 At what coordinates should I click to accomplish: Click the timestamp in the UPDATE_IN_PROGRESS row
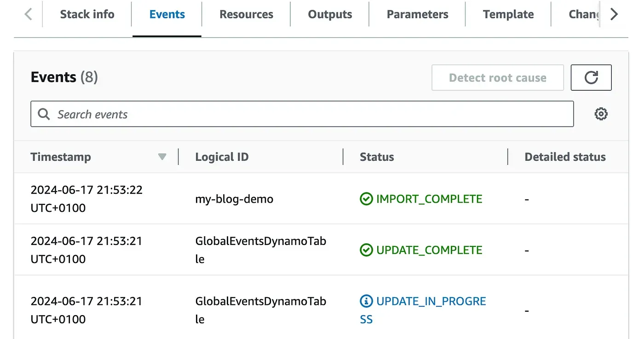pos(86,310)
